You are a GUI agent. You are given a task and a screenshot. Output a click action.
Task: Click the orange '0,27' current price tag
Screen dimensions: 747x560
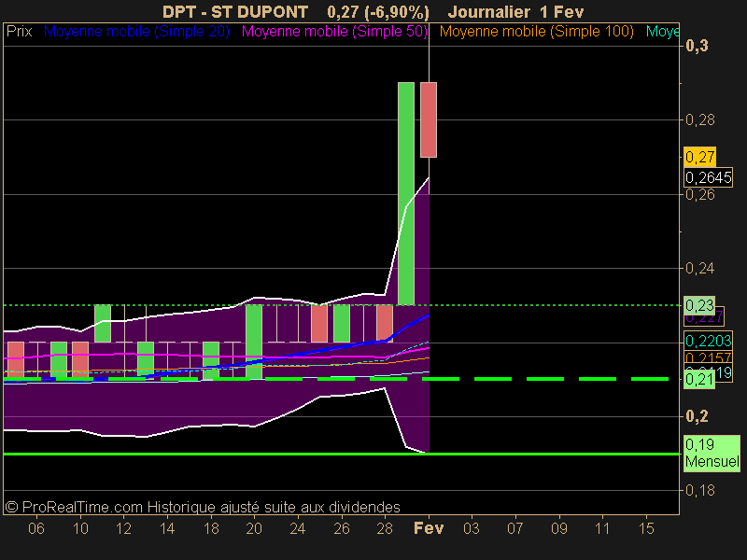[x=699, y=157]
